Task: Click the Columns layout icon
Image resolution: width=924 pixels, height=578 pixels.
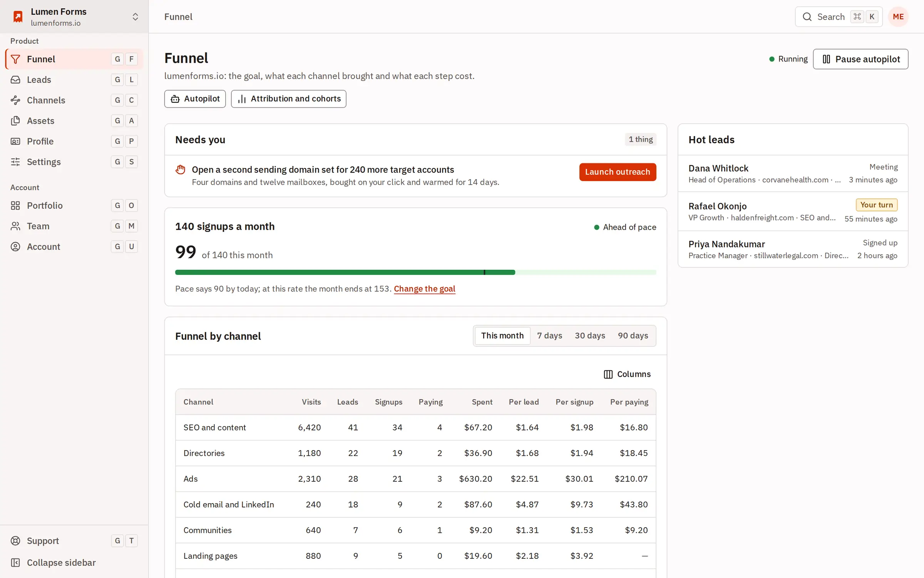Action: point(608,374)
